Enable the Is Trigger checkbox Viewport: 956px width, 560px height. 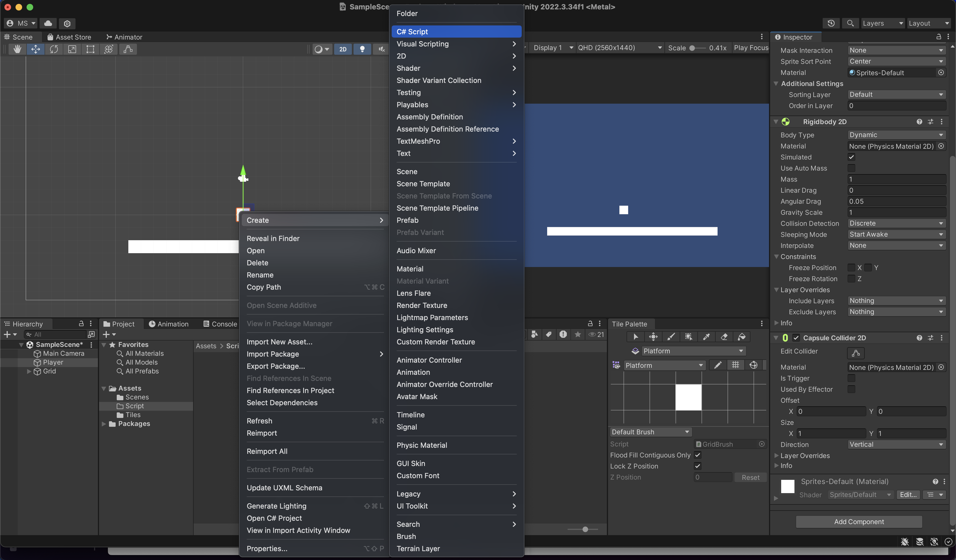pos(851,378)
